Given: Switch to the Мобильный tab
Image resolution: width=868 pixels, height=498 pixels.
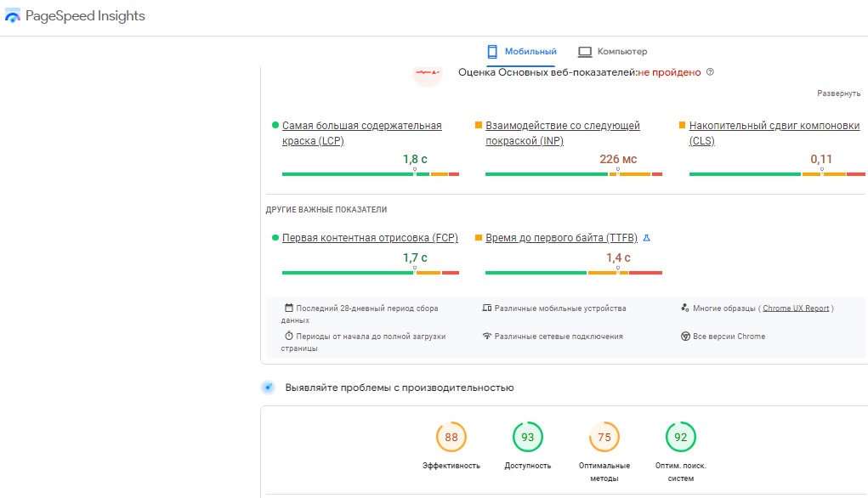Looking at the screenshot, I should tap(521, 52).
